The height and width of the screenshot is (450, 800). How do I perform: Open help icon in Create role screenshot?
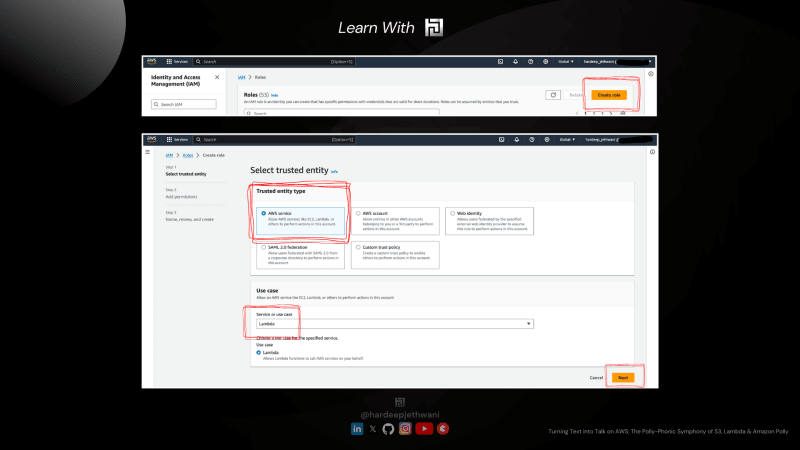tap(532, 139)
